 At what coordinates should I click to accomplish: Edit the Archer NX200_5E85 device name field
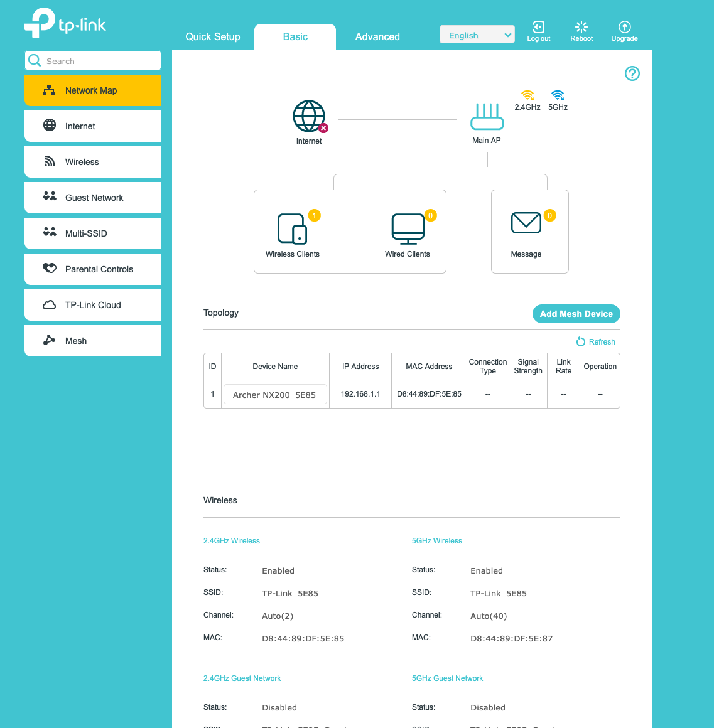[x=275, y=395]
